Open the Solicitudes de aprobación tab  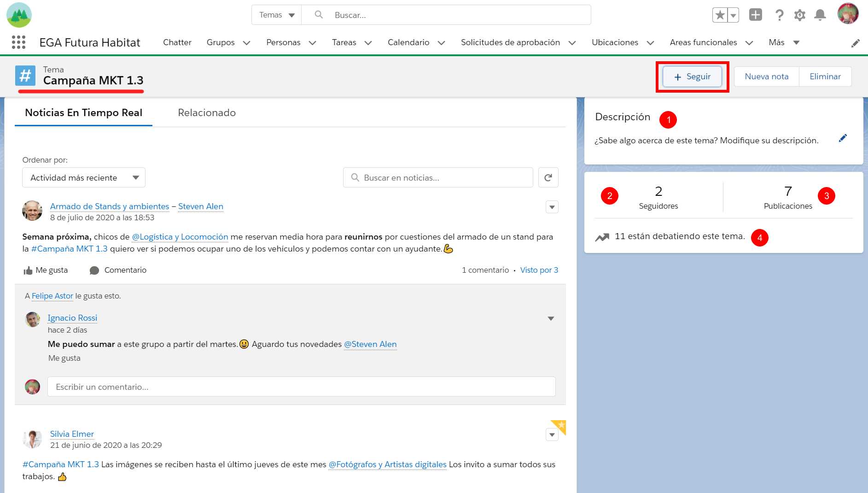[x=510, y=42]
